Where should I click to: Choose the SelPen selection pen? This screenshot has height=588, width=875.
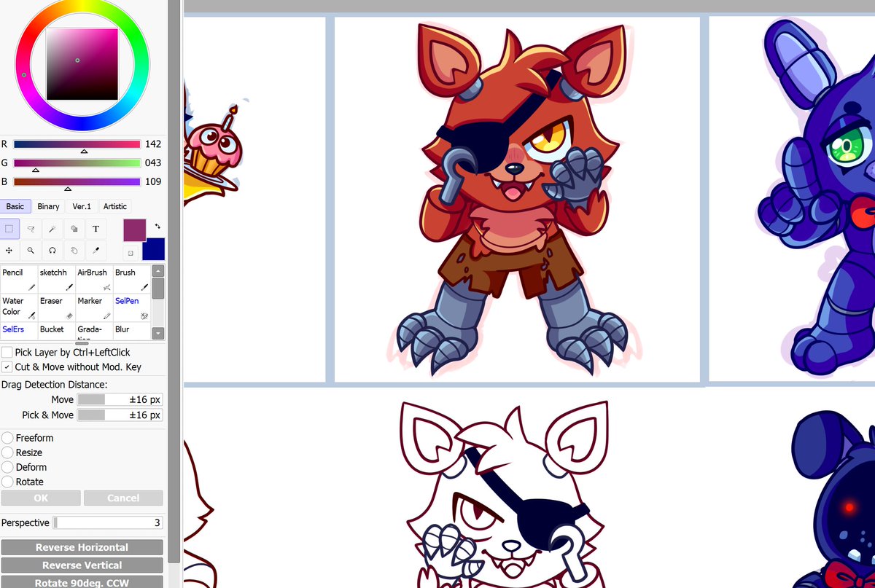click(132, 307)
